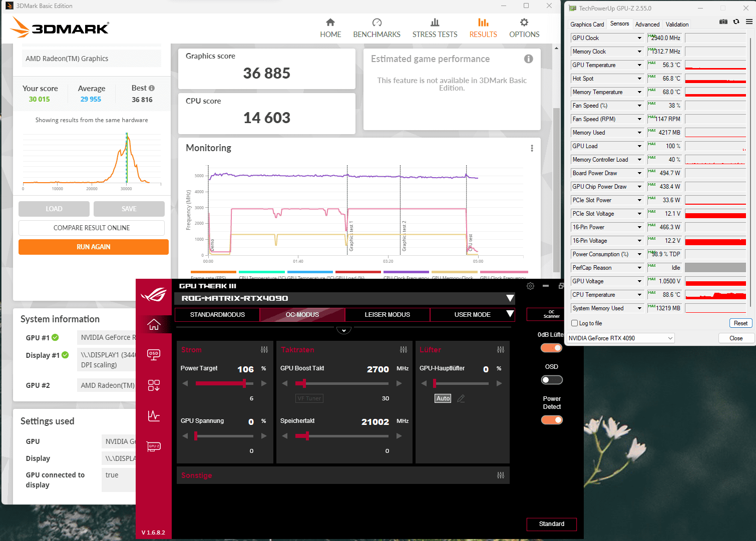Expand the USER MODE profile dropdown arrow
This screenshot has height=541, width=756.
[510, 314]
